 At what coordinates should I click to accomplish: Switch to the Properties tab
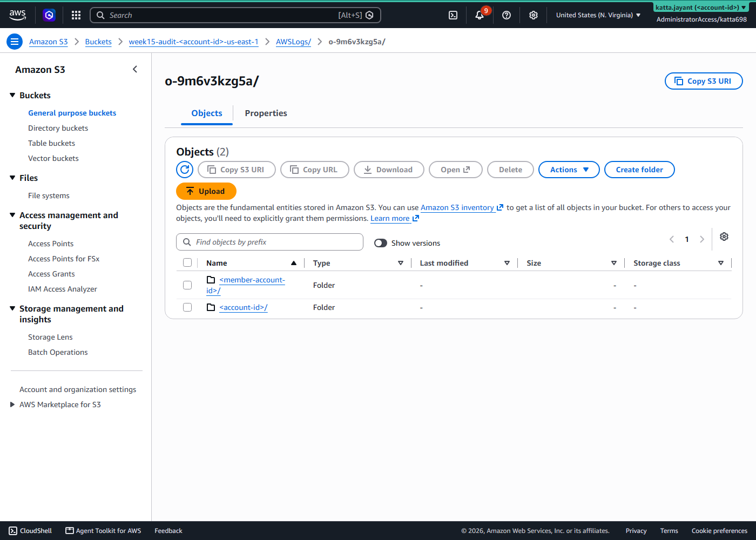(266, 113)
